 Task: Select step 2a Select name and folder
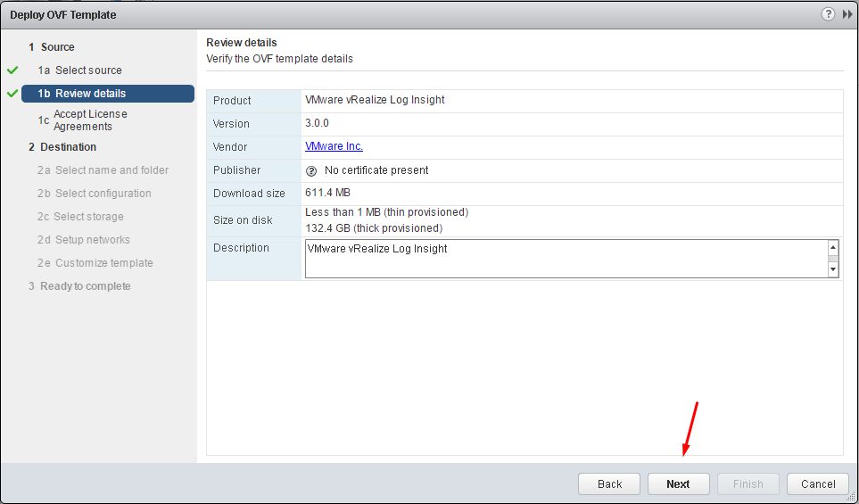point(103,170)
